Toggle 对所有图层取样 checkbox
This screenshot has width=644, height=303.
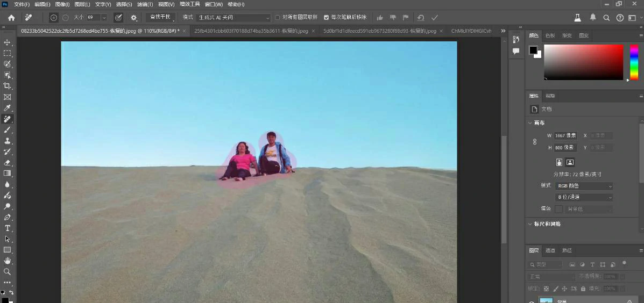click(x=278, y=18)
